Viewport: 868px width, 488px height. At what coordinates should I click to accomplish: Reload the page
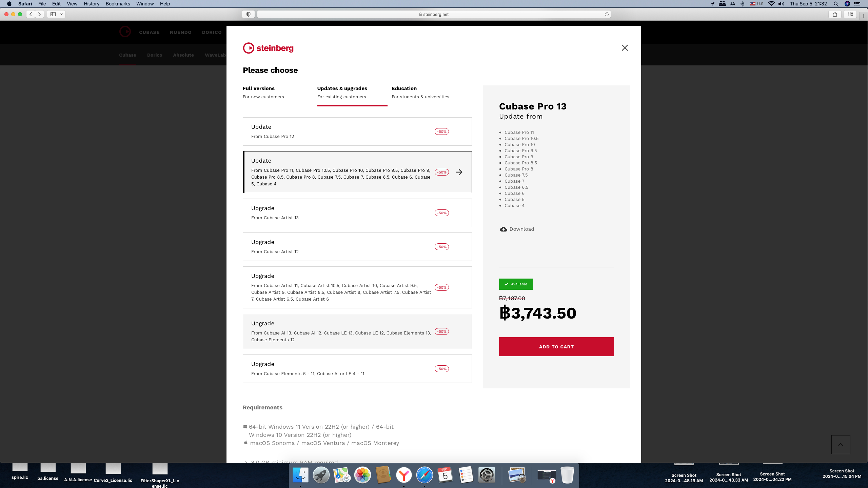pos(607,14)
